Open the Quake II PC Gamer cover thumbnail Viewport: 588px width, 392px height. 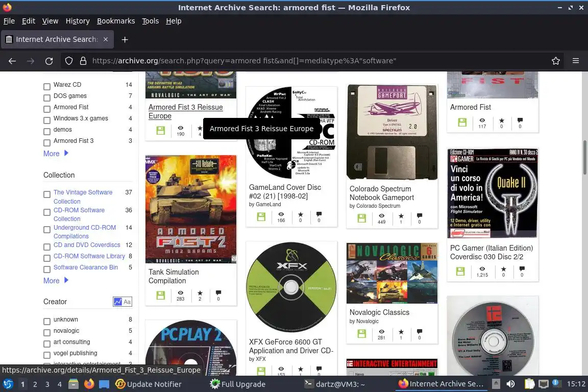[x=493, y=193]
